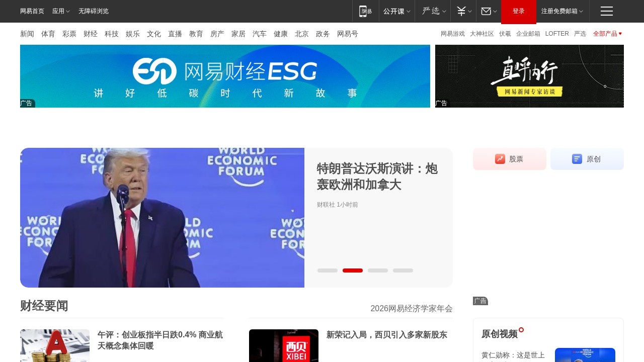Click the 西贝 article thumbnail
Screen dimensions: 644x362
click(283, 346)
